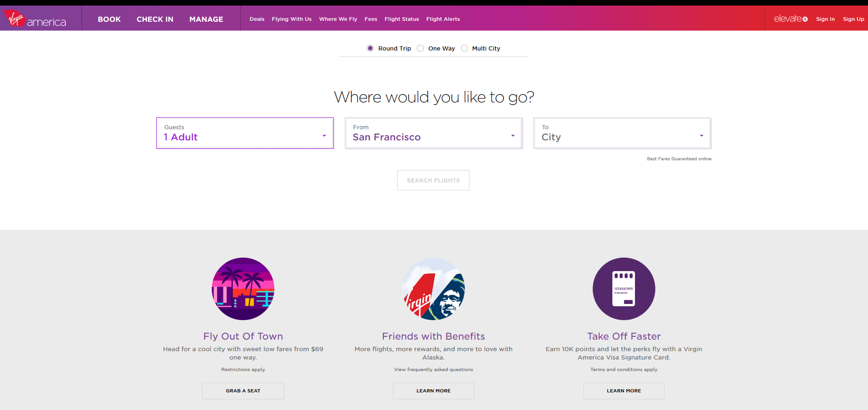The width and height of the screenshot is (868, 410).
Task: Open the MANAGE menu
Action: click(206, 19)
